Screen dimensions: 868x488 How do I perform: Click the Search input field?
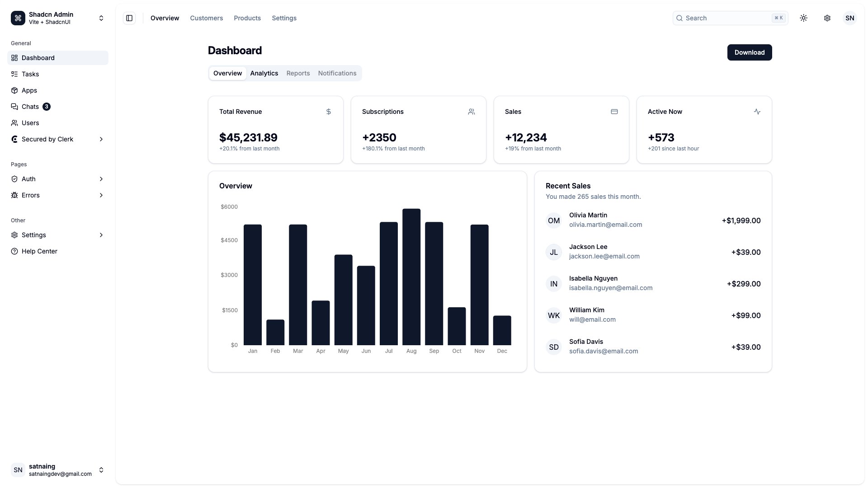tap(723, 18)
